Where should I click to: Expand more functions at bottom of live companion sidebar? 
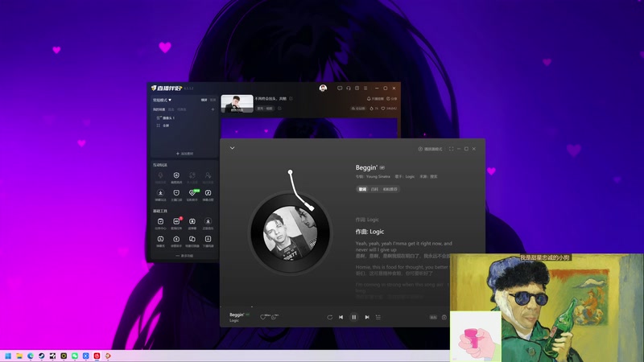pyautogui.click(x=185, y=256)
